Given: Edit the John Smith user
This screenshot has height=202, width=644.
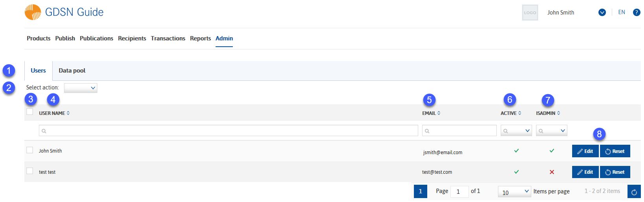Looking at the screenshot, I should tap(585, 151).
